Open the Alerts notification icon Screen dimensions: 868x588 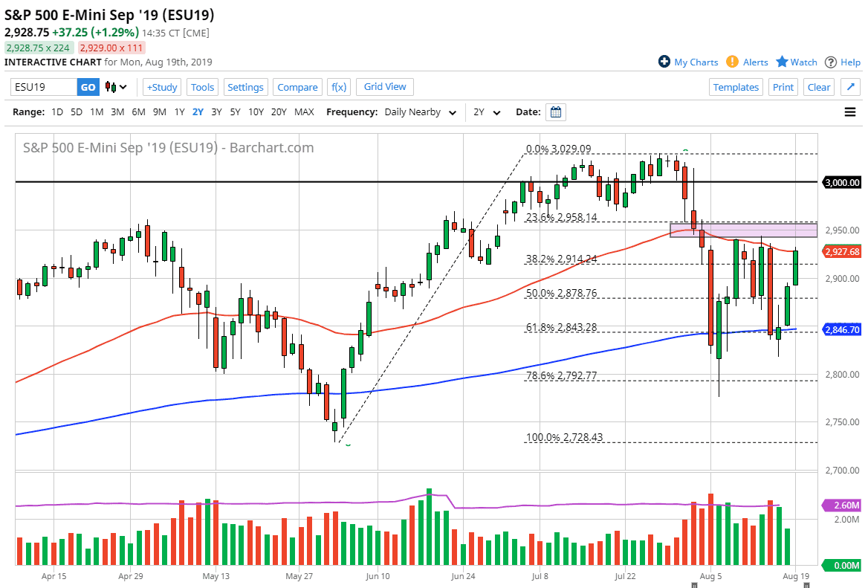coord(732,62)
